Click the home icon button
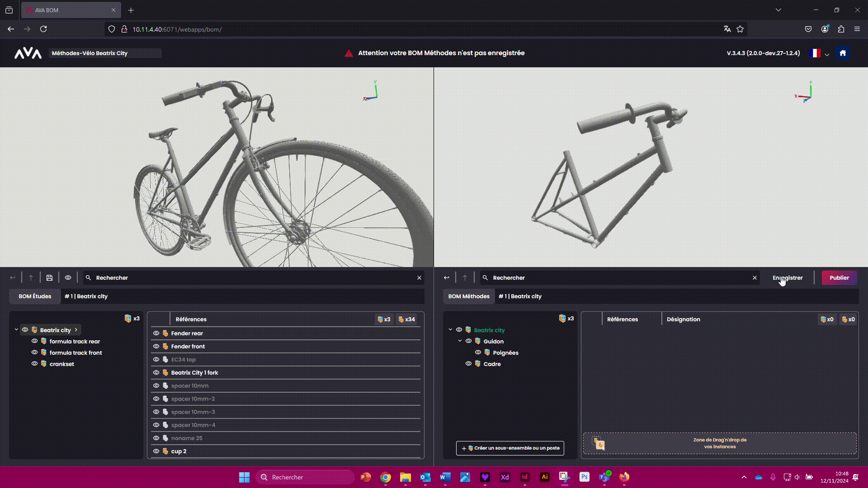 [842, 53]
